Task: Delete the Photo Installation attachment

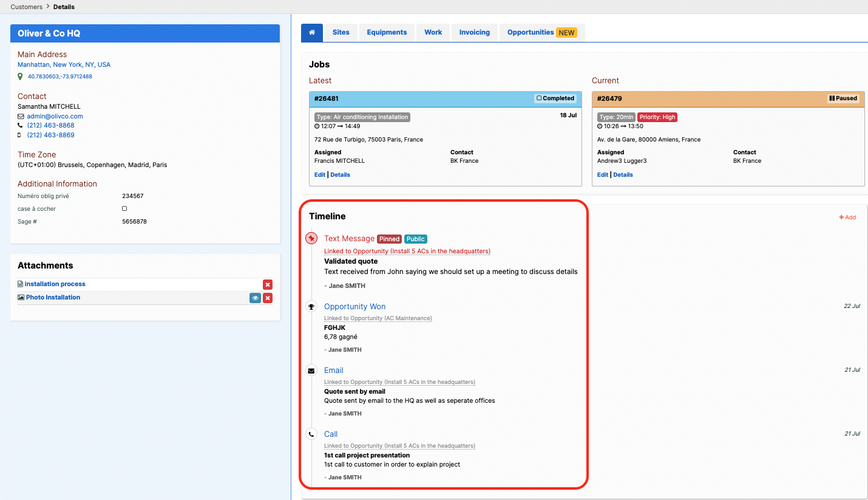Action: (268, 298)
